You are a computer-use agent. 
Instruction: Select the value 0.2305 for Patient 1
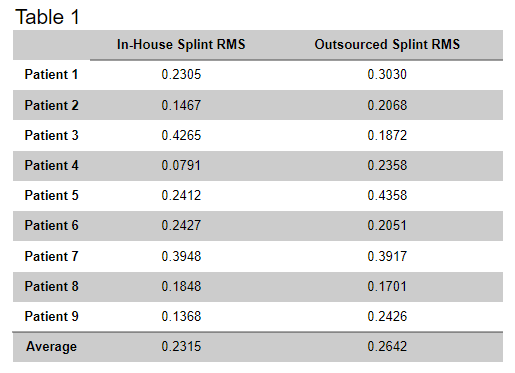(x=181, y=74)
